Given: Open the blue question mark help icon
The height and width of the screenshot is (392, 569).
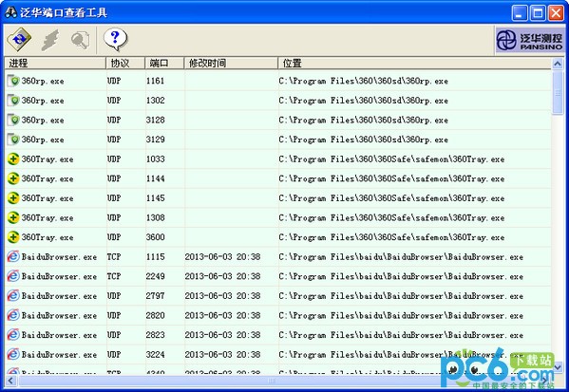Looking at the screenshot, I should click(x=115, y=39).
